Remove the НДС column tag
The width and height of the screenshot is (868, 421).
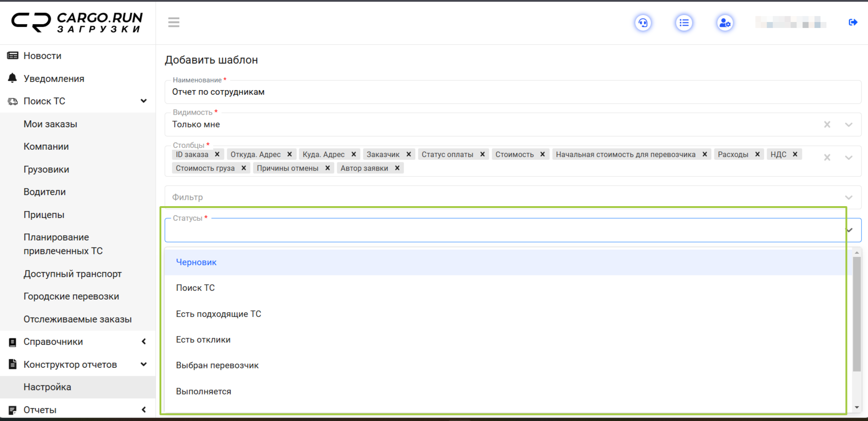coord(795,154)
